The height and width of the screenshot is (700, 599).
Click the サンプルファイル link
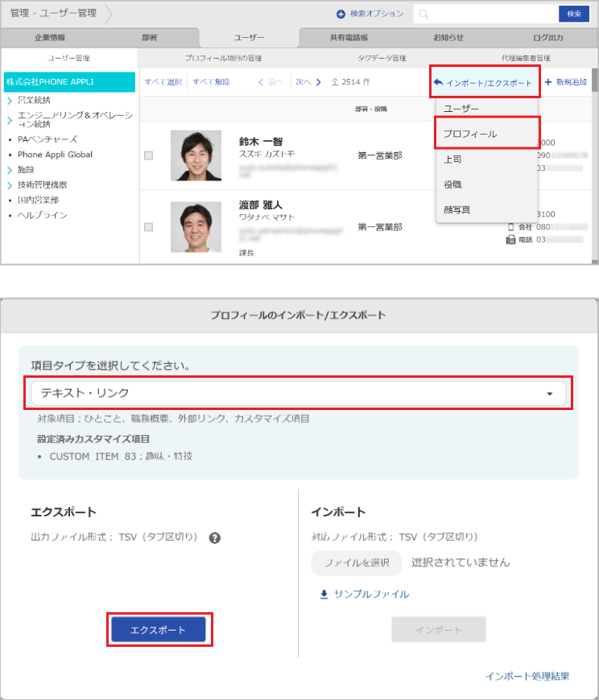[371, 594]
